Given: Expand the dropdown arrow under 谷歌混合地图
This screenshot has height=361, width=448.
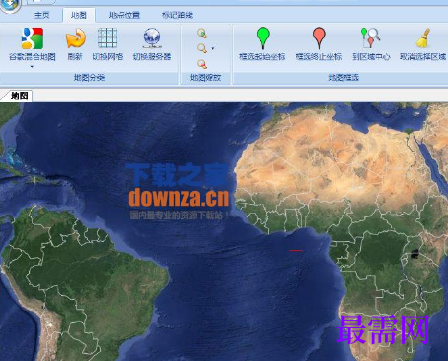Looking at the screenshot, I should (x=32, y=67).
